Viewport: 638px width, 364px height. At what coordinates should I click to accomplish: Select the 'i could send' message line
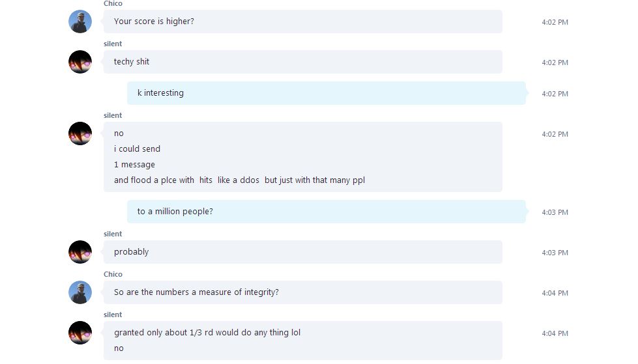[x=137, y=149]
